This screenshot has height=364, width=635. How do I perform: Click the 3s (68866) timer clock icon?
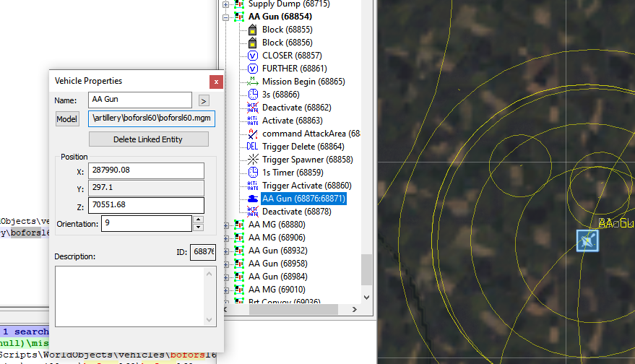253,95
